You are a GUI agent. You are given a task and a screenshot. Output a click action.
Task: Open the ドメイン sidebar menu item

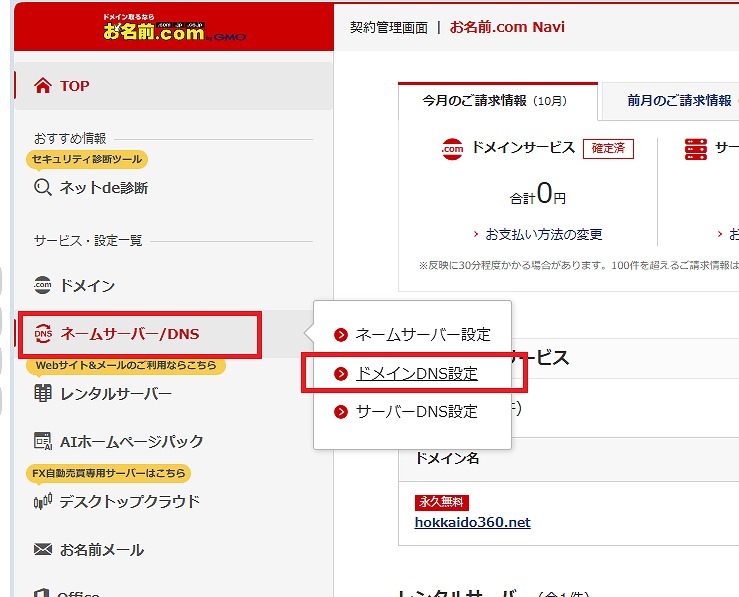pyautogui.click(x=87, y=286)
